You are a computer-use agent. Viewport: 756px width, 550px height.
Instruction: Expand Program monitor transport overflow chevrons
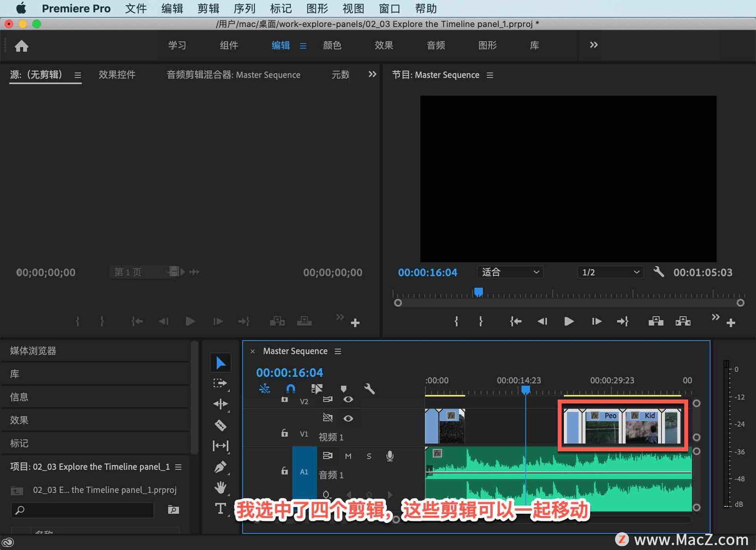[715, 317]
